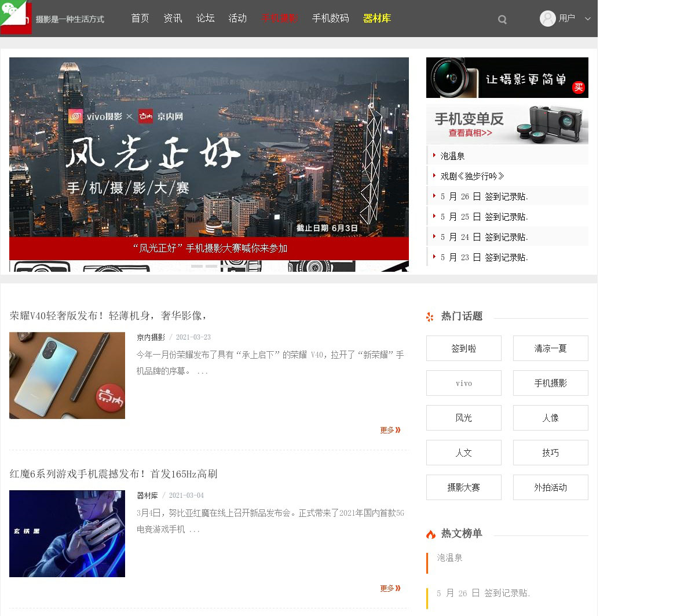Go to the 论坛 section
The image size is (695, 616).
(x=205, y=19)
